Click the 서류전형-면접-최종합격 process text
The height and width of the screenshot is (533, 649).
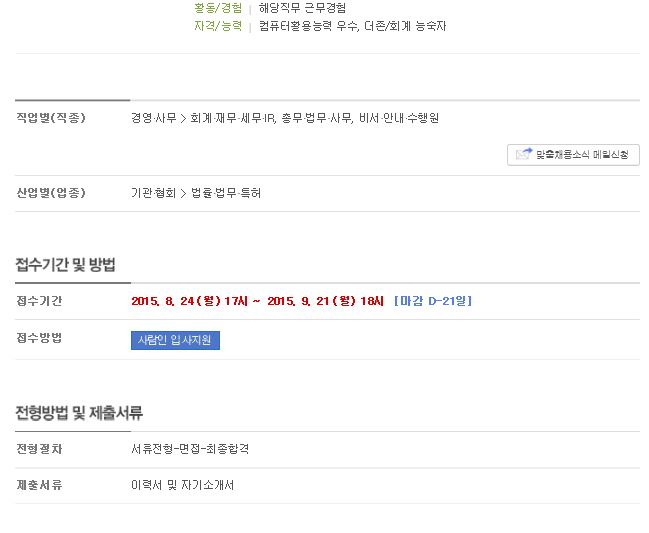[190, 449]
